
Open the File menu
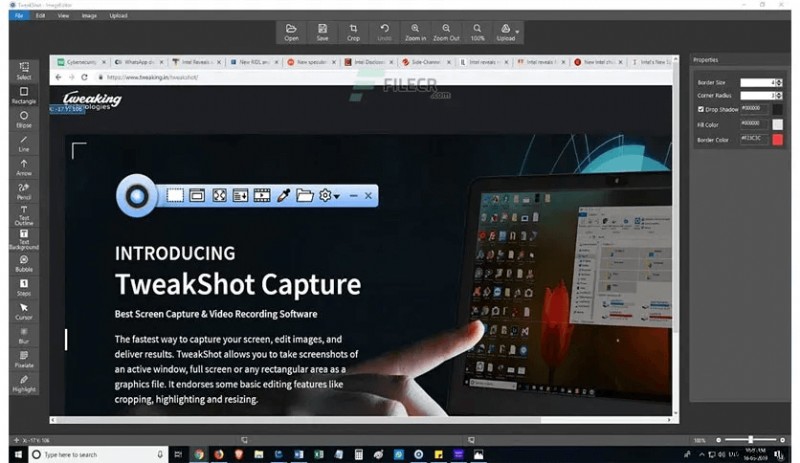tap(19, 15)
